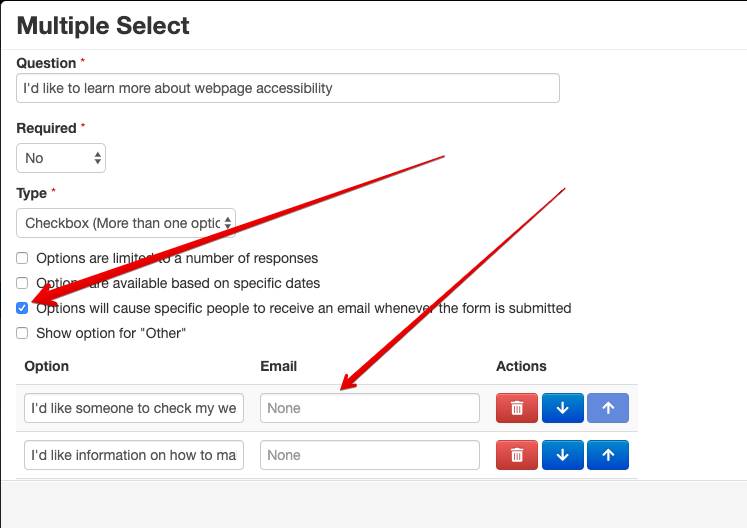747x528 pixels.
Task: Delete the first option row with trash icon
Action: pyautogui.click(x=517, y=408)
